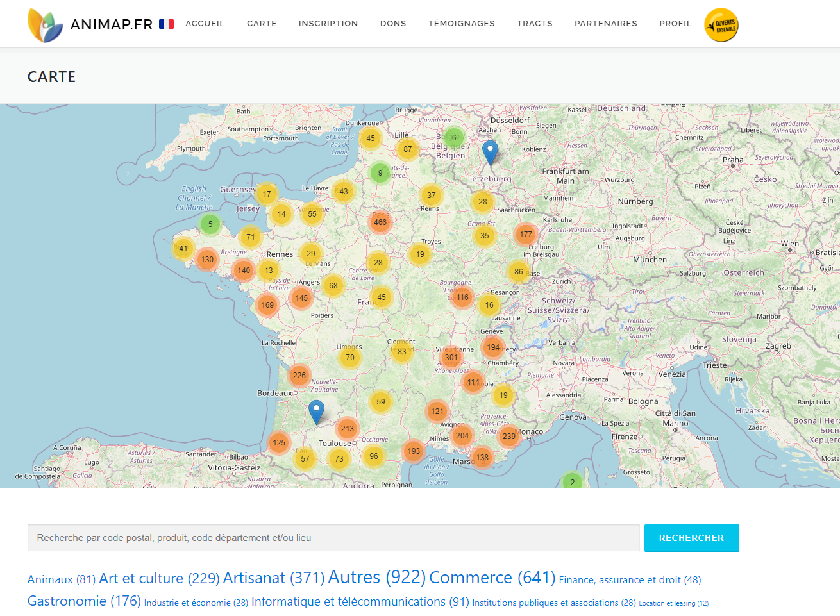Open the Marseille cluster marker showing 138
This screenshot has width=840, height=616.
(482, 458)
